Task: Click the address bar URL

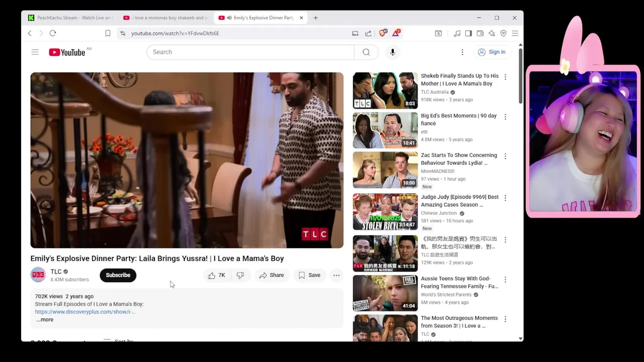Action: point(175,33)
